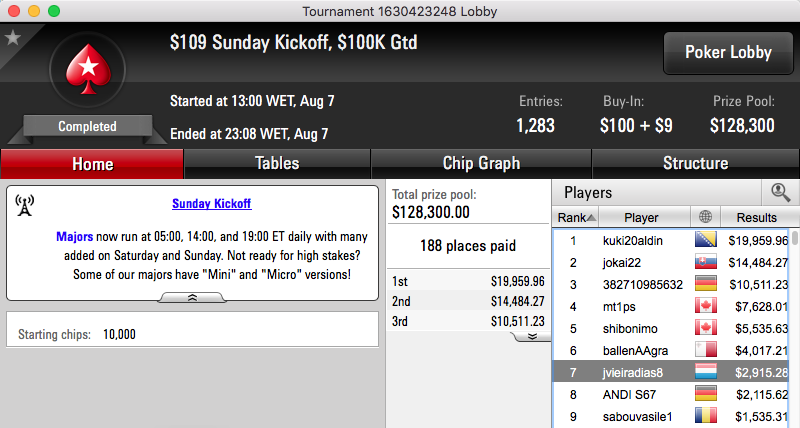Click the Romanian flag beside sabouvasile1

706,416
